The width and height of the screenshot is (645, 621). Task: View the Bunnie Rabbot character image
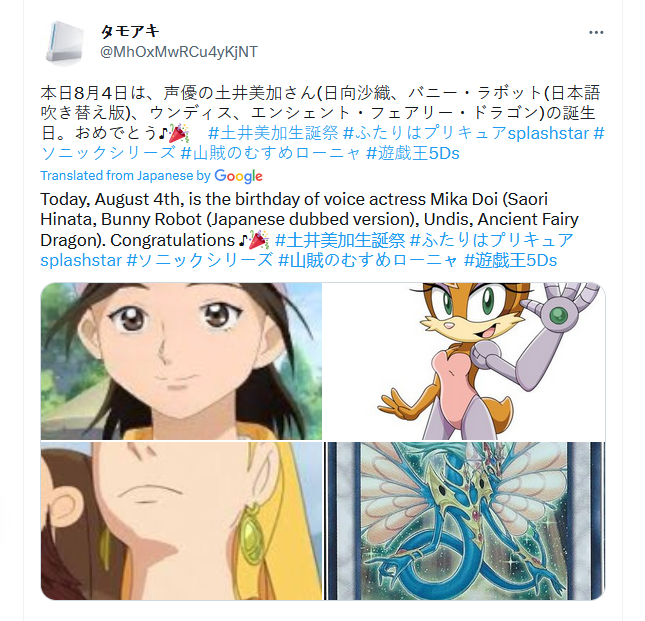[464, 361]
